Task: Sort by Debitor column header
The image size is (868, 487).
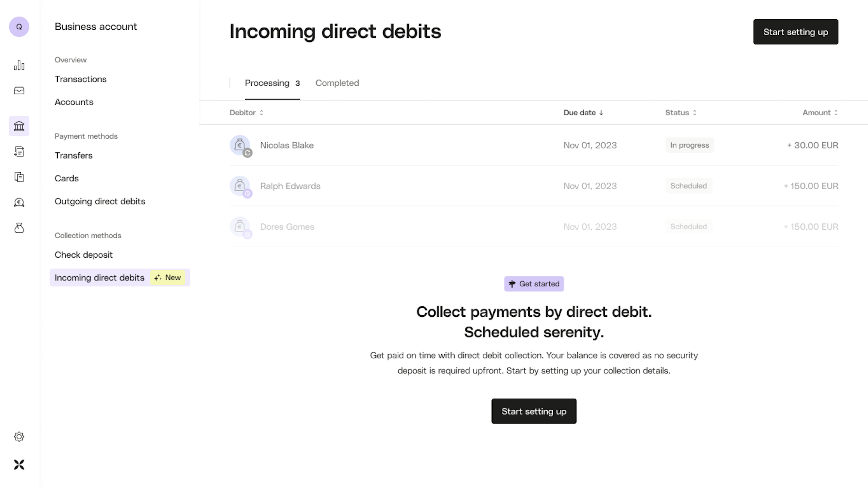Action: pyautogui.click(x=245, y=113)
